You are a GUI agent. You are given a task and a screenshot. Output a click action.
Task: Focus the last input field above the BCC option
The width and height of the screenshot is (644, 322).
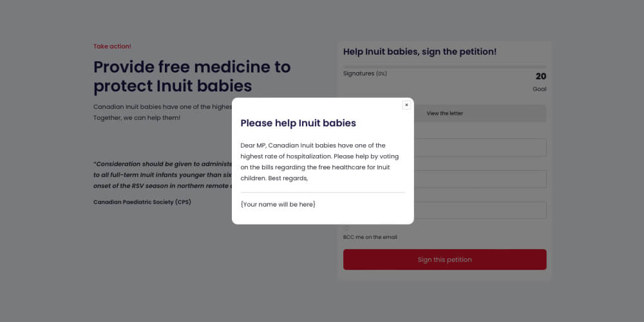point(480,210)
